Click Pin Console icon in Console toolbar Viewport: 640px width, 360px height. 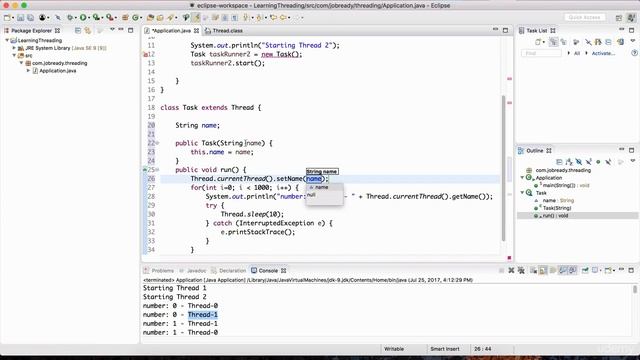tap(585, 270)
